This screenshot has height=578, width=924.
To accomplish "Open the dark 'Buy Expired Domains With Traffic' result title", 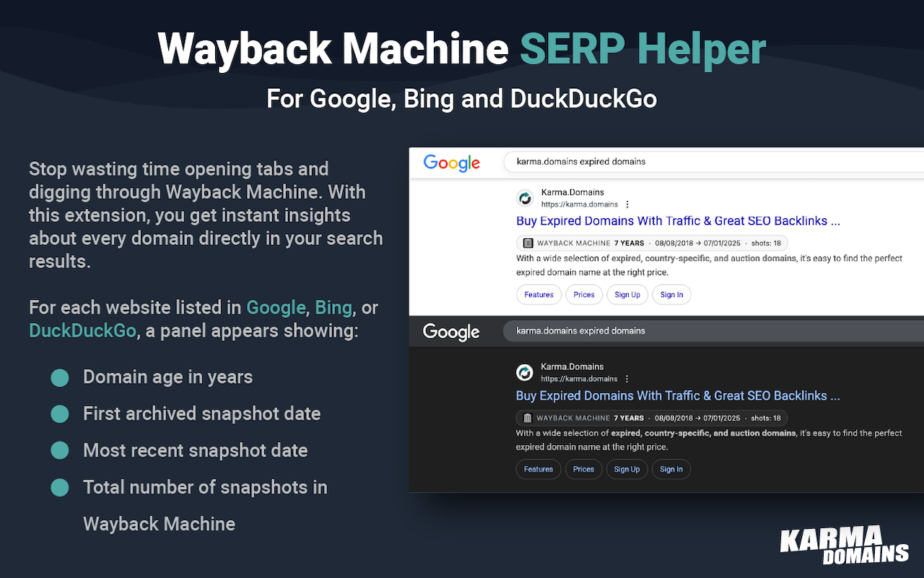I will [678, 396].
